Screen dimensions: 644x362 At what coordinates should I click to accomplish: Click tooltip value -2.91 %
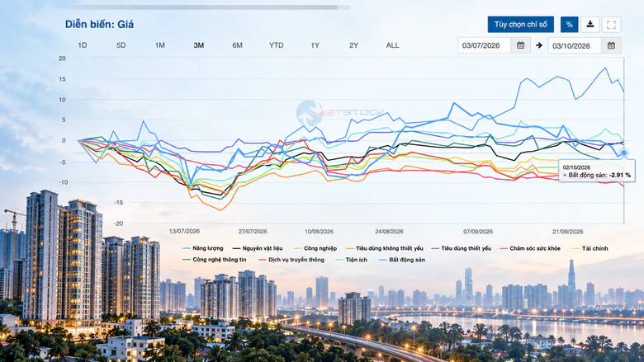[620, 175]
